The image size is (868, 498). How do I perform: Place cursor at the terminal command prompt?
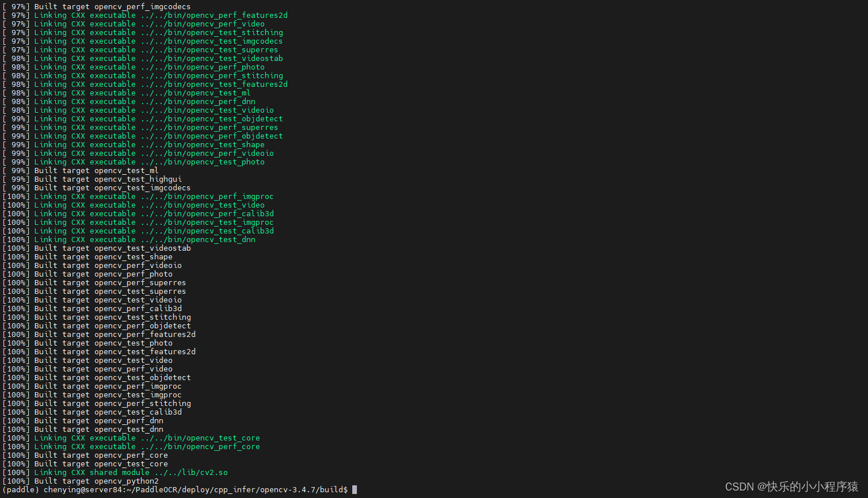coord(355,490)
